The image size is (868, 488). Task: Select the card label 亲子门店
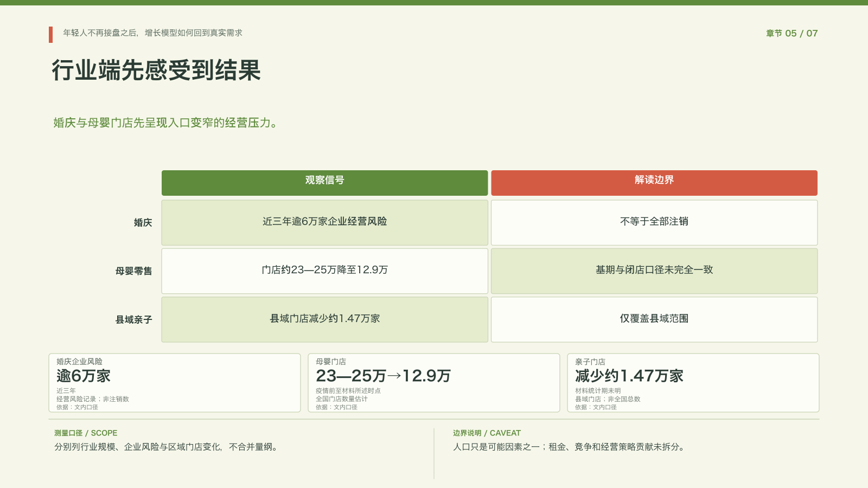click(x=590, y=362)
